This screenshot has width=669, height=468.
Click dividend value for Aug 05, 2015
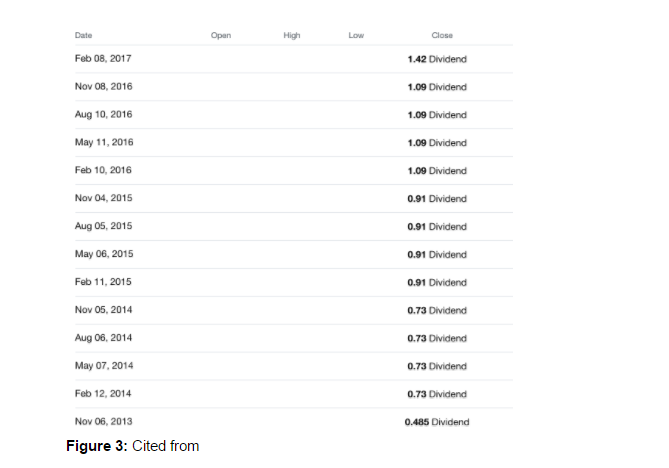point(437,227)
